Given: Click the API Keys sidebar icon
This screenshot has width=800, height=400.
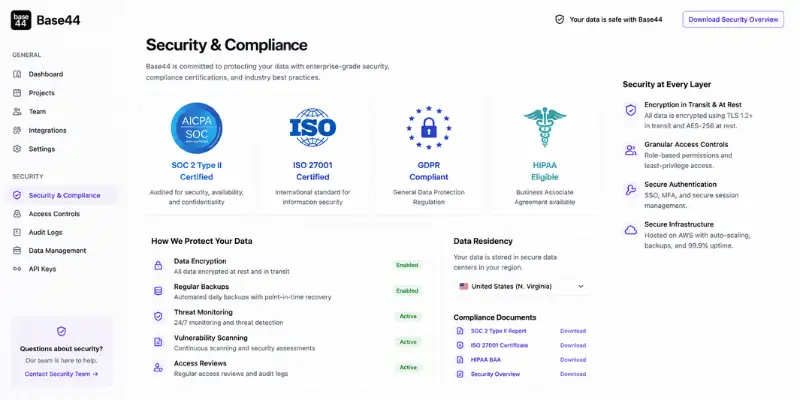Looking at the screenshot, I should [17, 269].
